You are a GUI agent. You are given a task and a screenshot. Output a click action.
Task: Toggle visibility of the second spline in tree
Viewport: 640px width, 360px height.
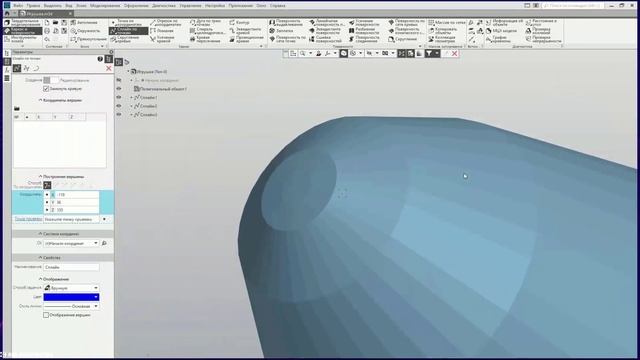coord(119,106)
